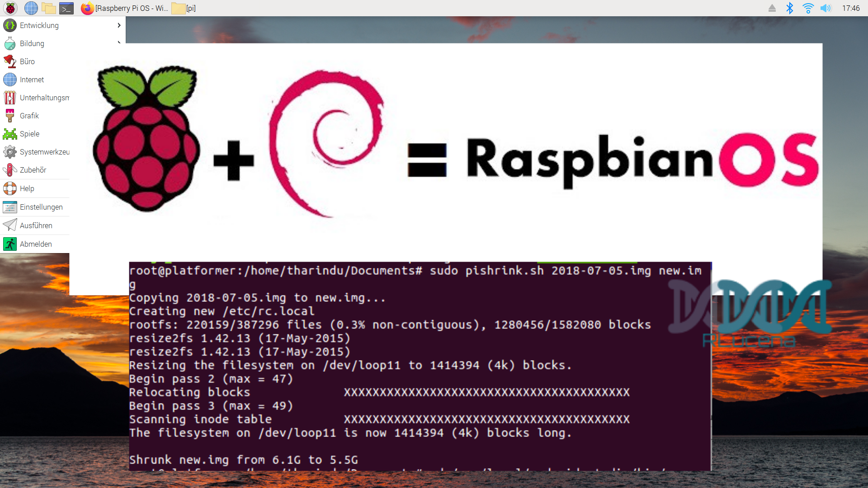Open the Help menu category

click(35, 188)
